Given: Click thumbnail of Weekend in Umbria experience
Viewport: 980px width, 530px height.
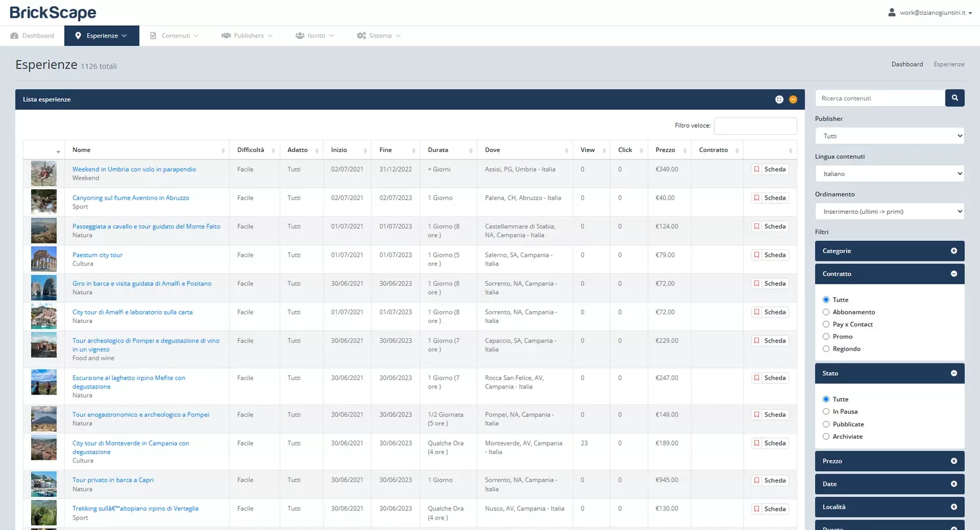Looking at the screenshot, I should 43,173.
